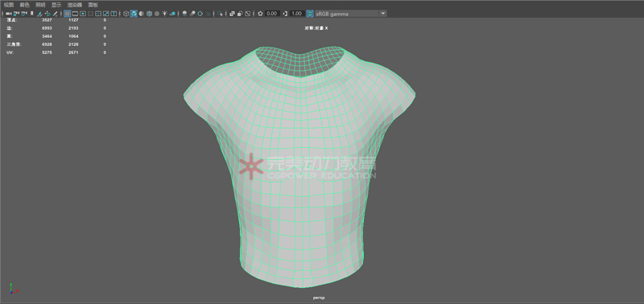Click the use all lights bulb icon

(x=164, y=14)
